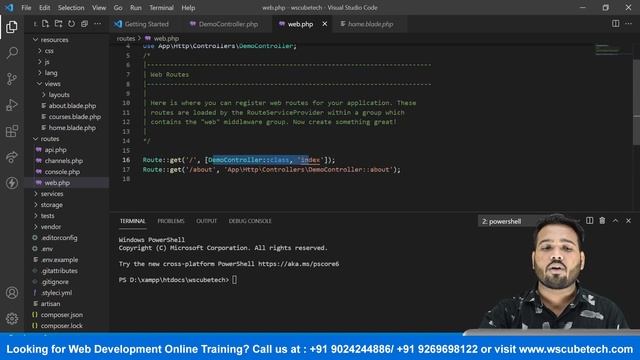Viewport: 640px width, 360px height.
Task: Place cursor on line 17 route code
Action: pyautogui.click(x=271, y=169)
